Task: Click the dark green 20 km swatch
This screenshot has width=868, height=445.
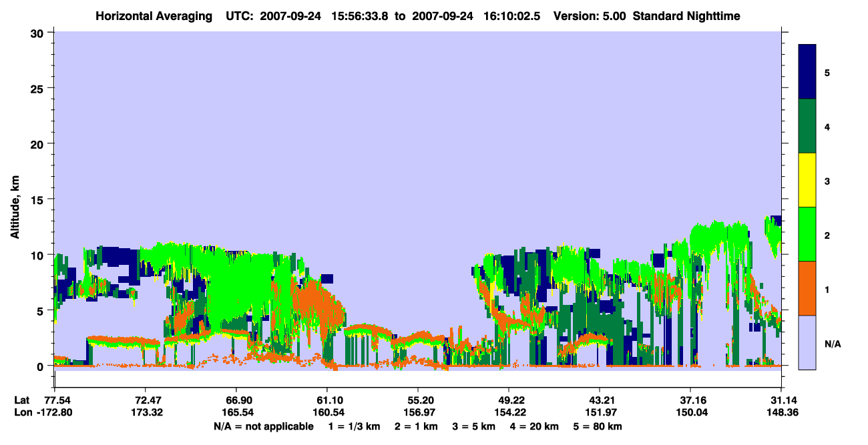Action: (807, 126)
